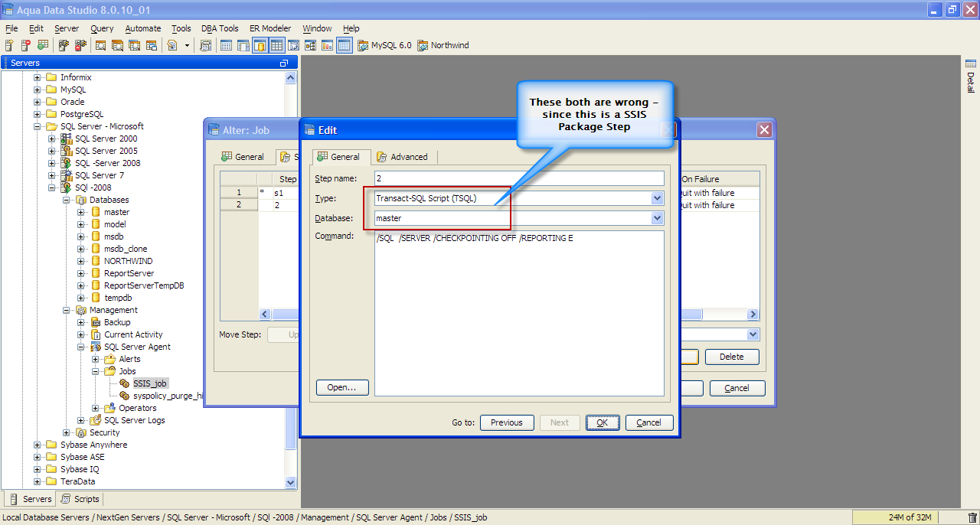This screenshot has height=525, width=980.
Task: Click the bar chart toolbar icon
Action: pos(327,45)
